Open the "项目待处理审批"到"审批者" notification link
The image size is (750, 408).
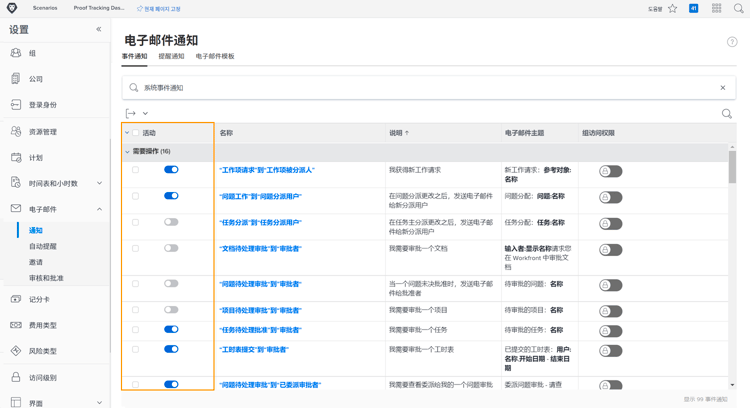pyautogui.click(x=260, y=310)
